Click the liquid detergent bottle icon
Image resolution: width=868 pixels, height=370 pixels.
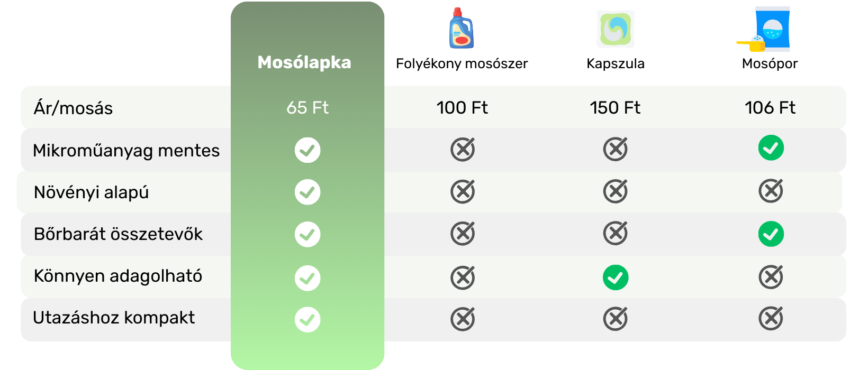(462, 29)
